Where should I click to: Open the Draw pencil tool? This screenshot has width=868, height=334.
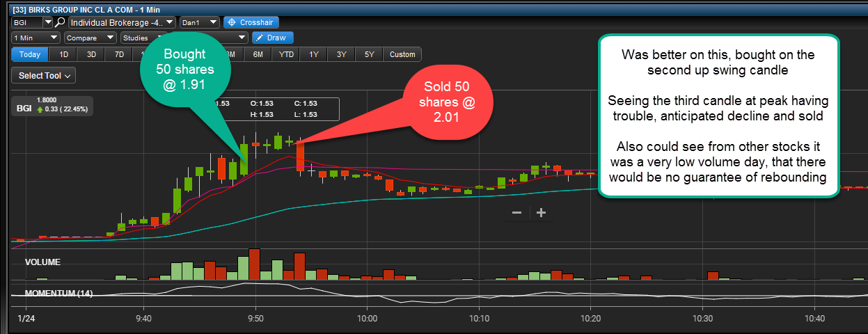pos(273,38)
